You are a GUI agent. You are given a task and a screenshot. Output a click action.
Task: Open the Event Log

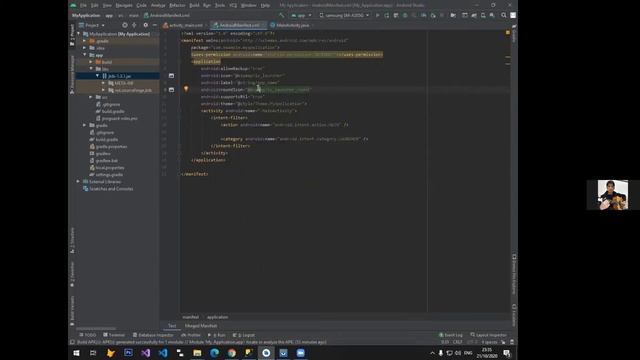click(x=451, y=335)
